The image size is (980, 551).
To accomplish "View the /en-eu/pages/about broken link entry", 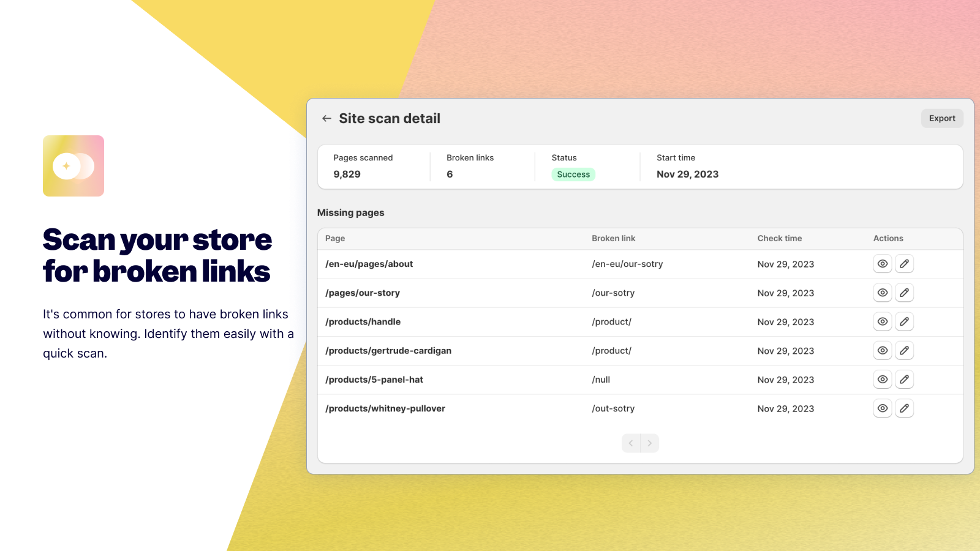I will point(882,264).
